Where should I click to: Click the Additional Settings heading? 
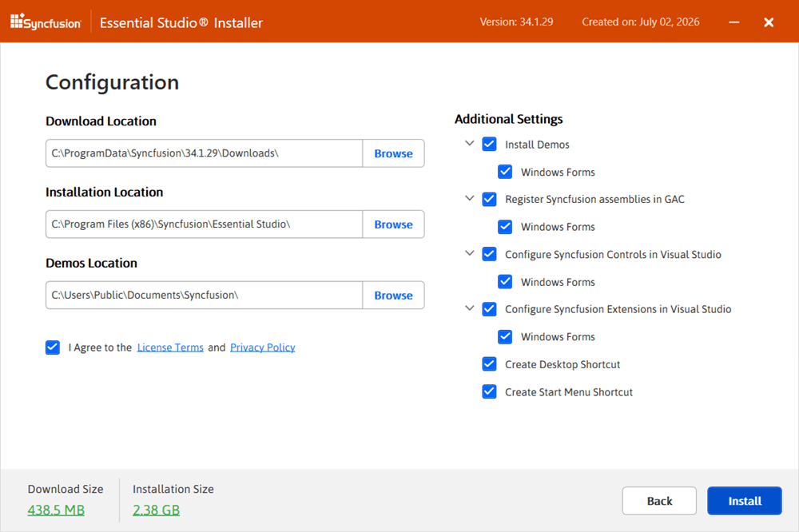click(x=508, y=119)
